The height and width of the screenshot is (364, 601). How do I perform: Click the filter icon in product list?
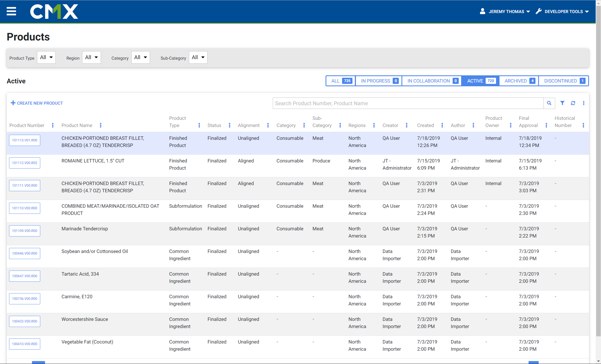[x=562, y=103]
